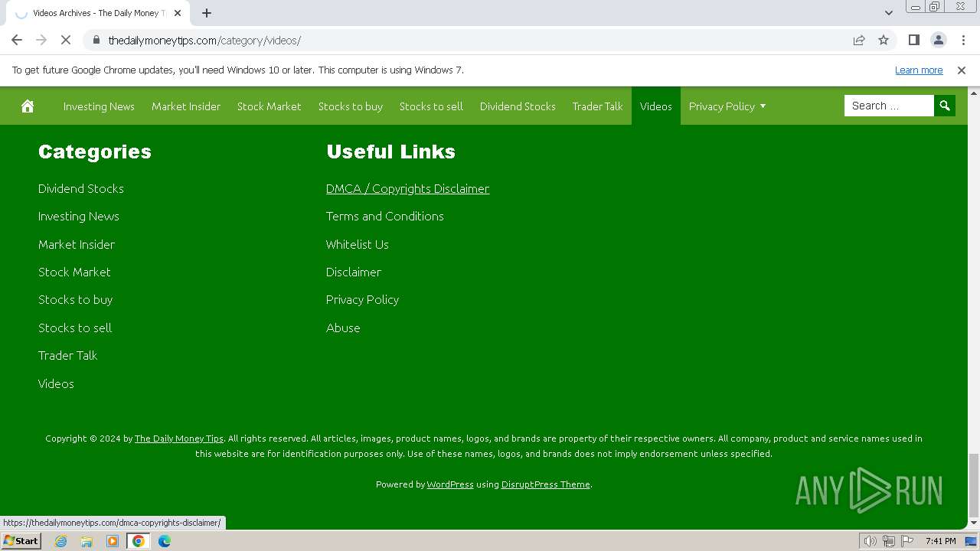The image size is (980, 551).
Task: Click the Learn more link
Action: click(919, 70)
